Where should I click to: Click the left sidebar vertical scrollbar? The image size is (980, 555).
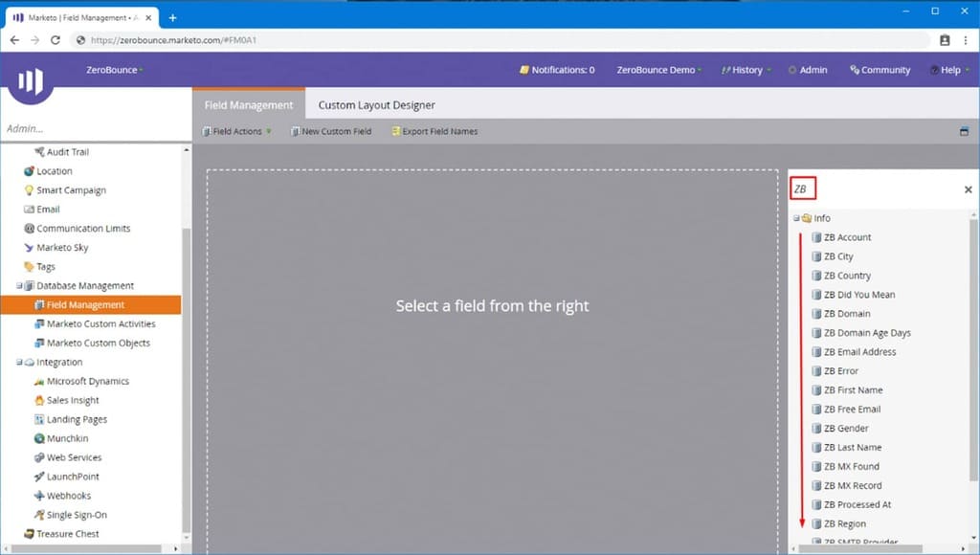pos(187,378)
